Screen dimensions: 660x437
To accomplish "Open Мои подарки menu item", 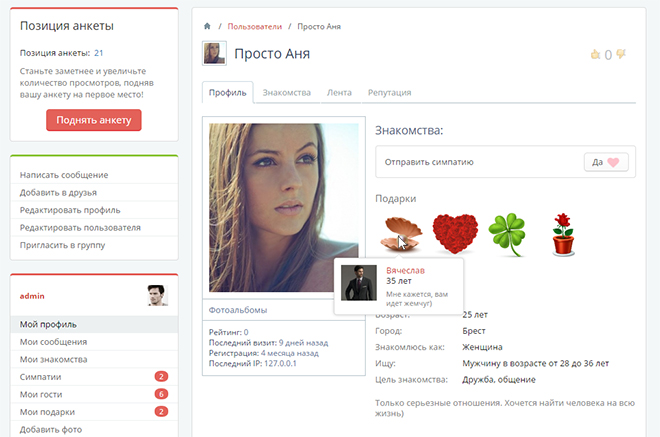I will (94, 412).
